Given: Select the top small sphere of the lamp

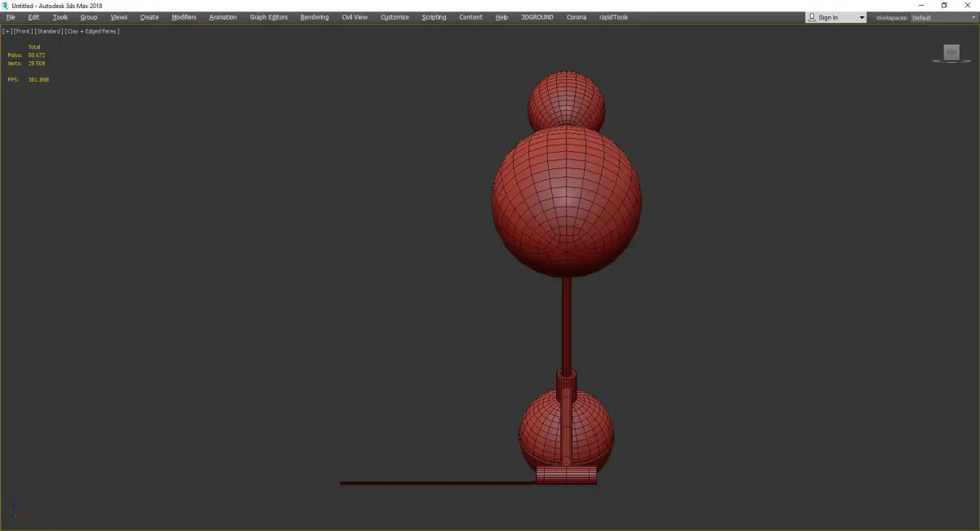Looking at the screenshot, I should [x=567, y=99].
